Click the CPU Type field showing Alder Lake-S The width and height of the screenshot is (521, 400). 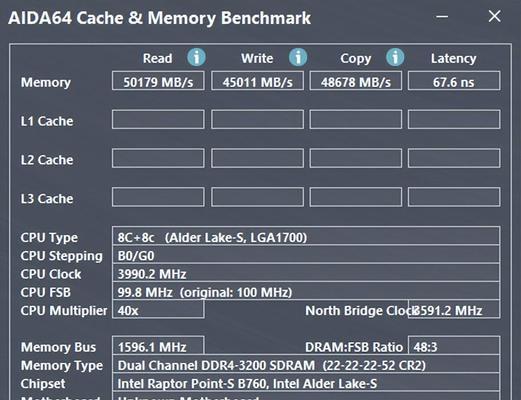point(306,236)
